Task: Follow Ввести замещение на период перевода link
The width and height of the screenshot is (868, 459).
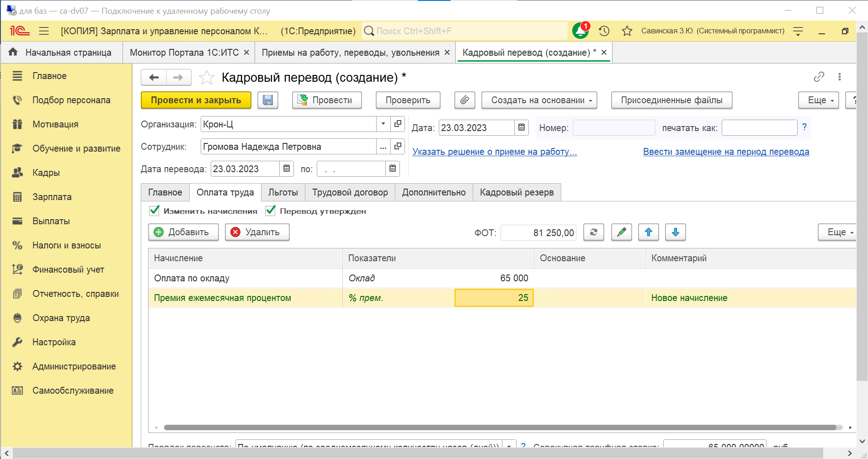Action: tap(726, 152)
